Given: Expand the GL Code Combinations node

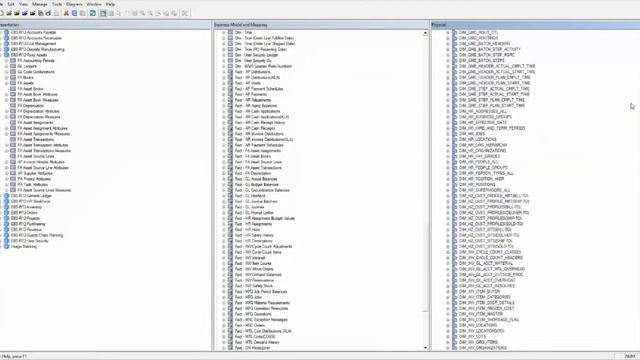Looking at the screenshot, I should (x=7, y=72).
